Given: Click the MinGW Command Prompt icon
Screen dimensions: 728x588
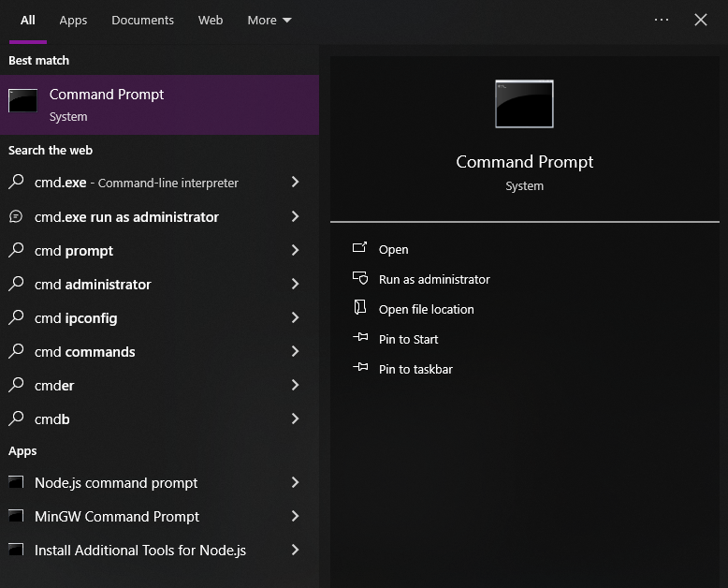Looking at the screenshot, I should [16, 516].
